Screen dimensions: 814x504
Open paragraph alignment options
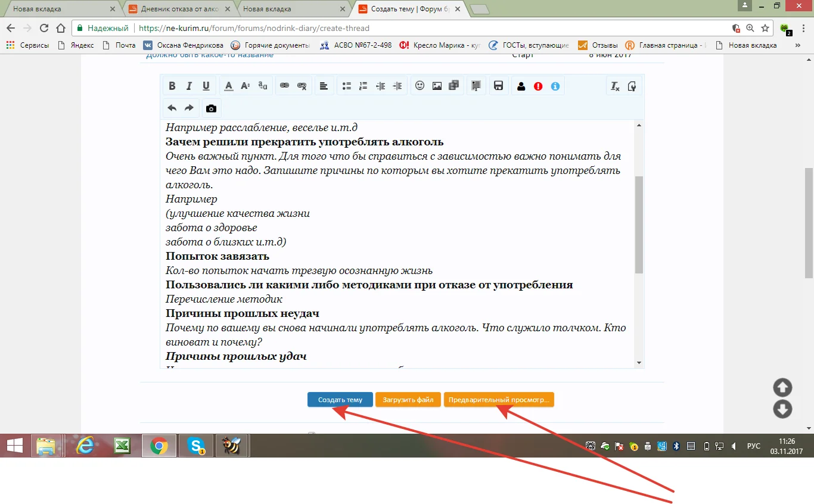coord(324,86)
